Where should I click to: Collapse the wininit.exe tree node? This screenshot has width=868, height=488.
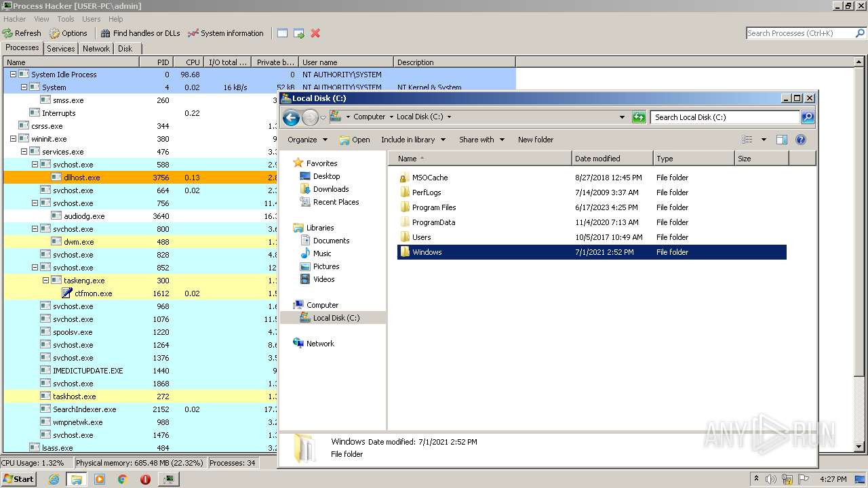[x=13, y=139]
